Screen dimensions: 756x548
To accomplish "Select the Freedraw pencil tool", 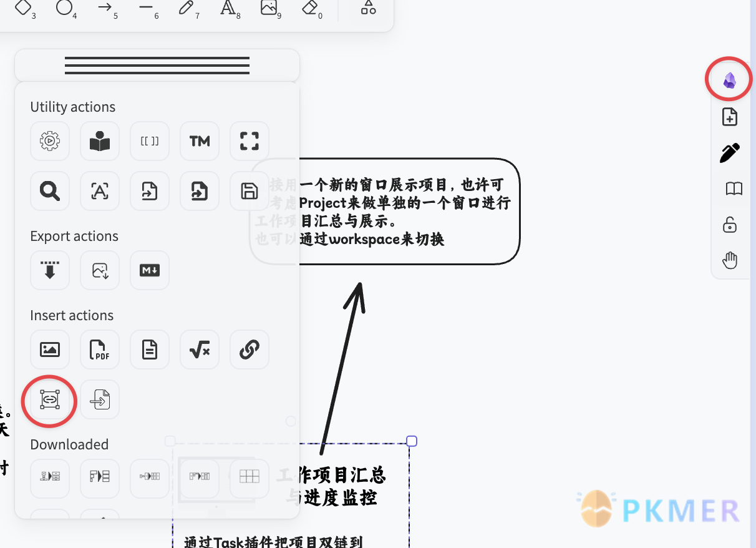I will [187, 7].
